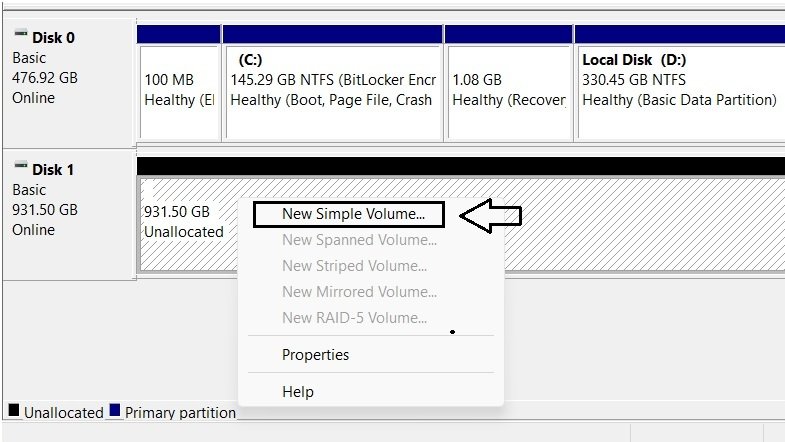Open Help from the context menu

[298, 391]
